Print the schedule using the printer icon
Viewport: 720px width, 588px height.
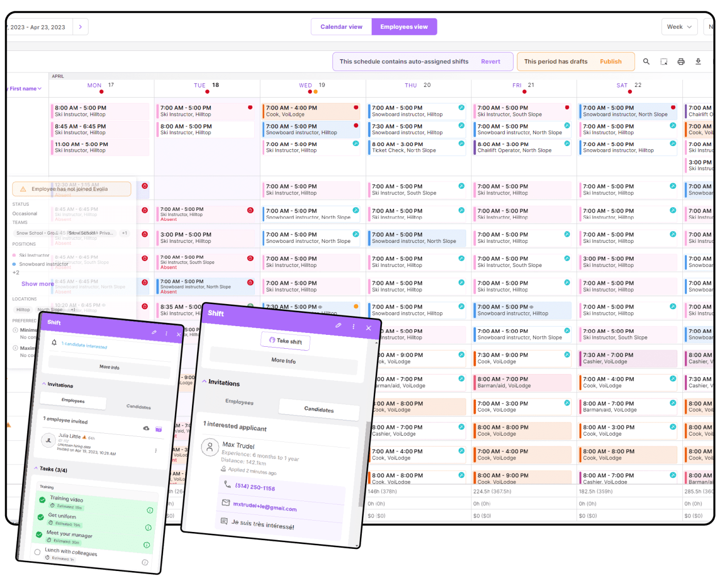tap(681, 62)
